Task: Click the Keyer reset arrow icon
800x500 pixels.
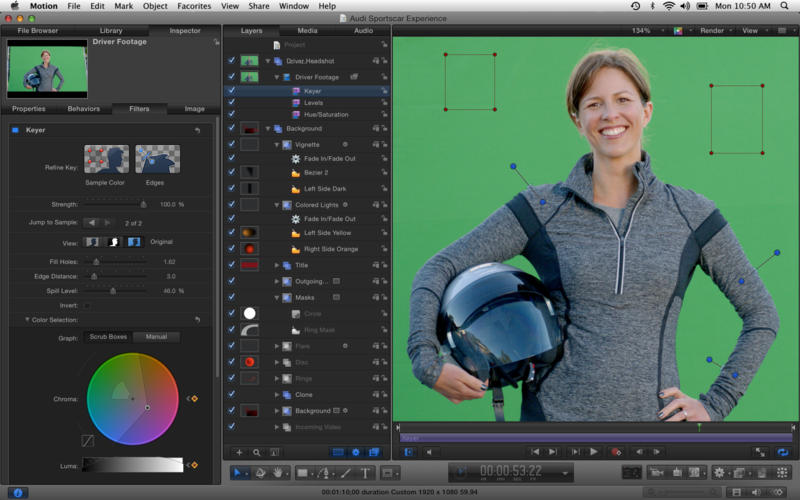Action: [197, 130]
